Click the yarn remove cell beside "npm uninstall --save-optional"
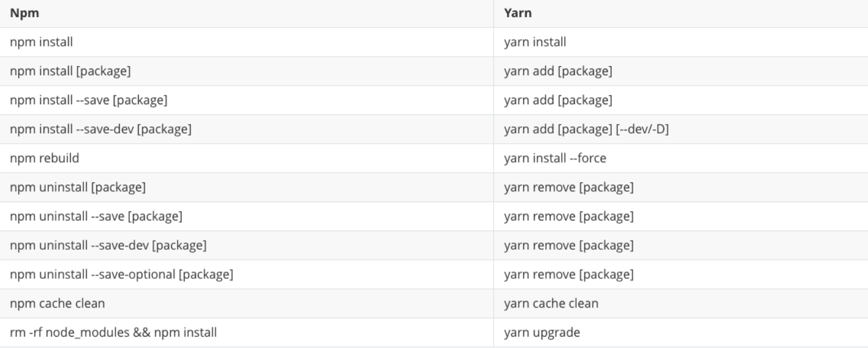 [x=568, y=275]
